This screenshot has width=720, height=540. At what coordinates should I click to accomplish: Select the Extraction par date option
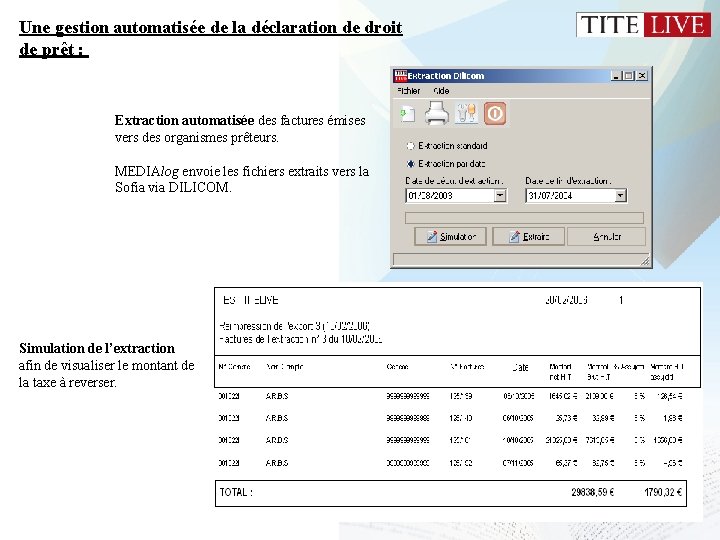(x=410, y=164)
